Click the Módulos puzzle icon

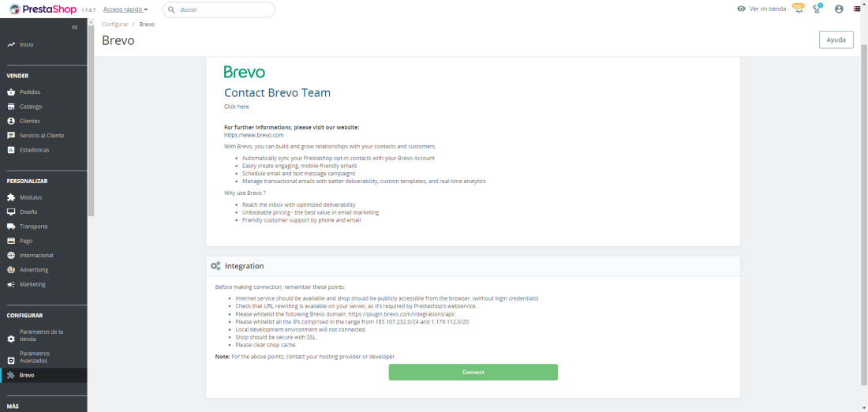(x=11, y=197)
